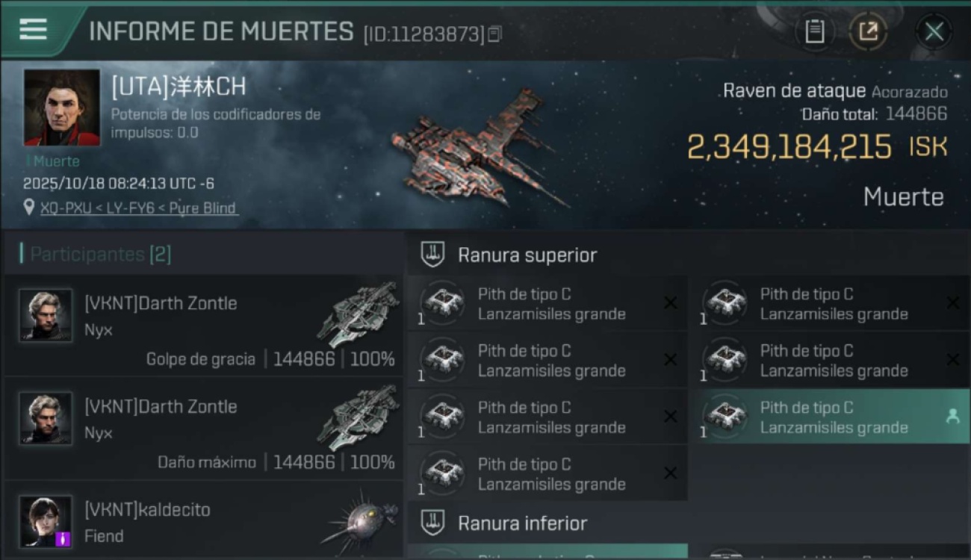Click the first Nyx ship icon
The height and width of the screenshot is (560, 971).
[359, 314]
